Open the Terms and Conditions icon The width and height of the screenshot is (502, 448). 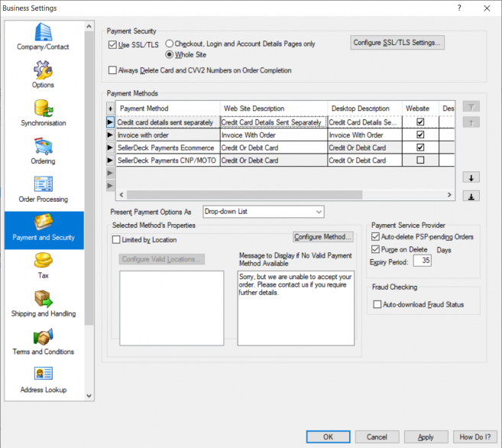43,338
